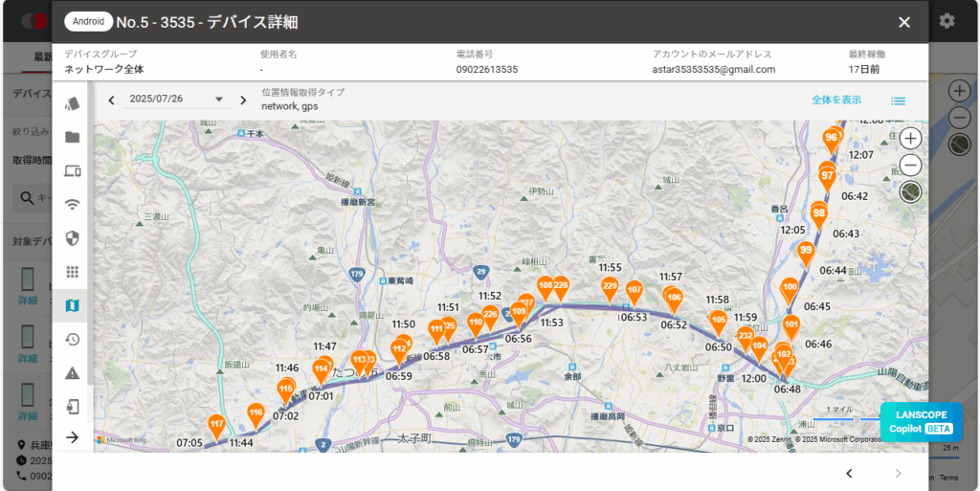Click map pin number 117
Viewport: 980px width, 491px height.
tap(217, 425)
